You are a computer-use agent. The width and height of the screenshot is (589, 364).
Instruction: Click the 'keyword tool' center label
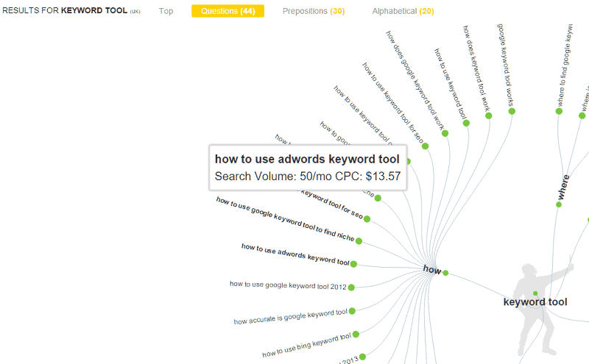(x=535, y=302)
